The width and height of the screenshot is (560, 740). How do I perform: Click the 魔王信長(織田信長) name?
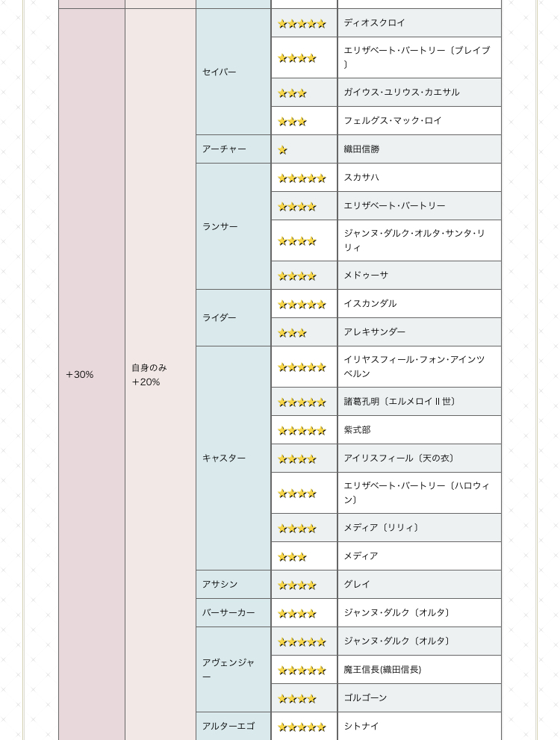point(382,670)
